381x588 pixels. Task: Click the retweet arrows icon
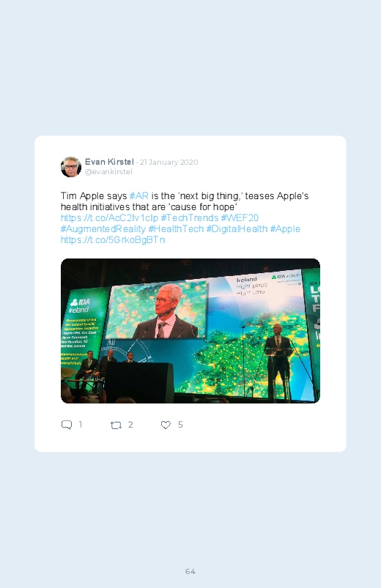[x=116, y=425]
